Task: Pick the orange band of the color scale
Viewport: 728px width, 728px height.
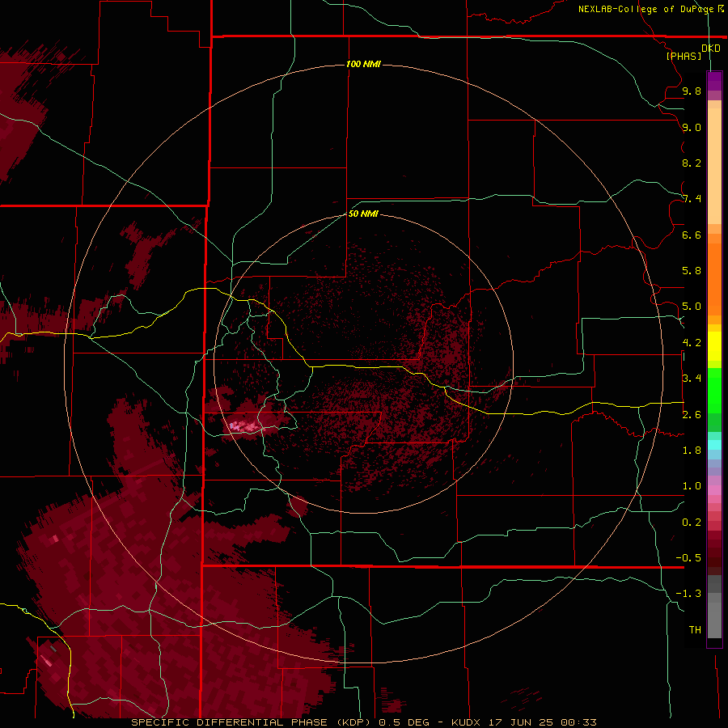Action: (714, 279)
